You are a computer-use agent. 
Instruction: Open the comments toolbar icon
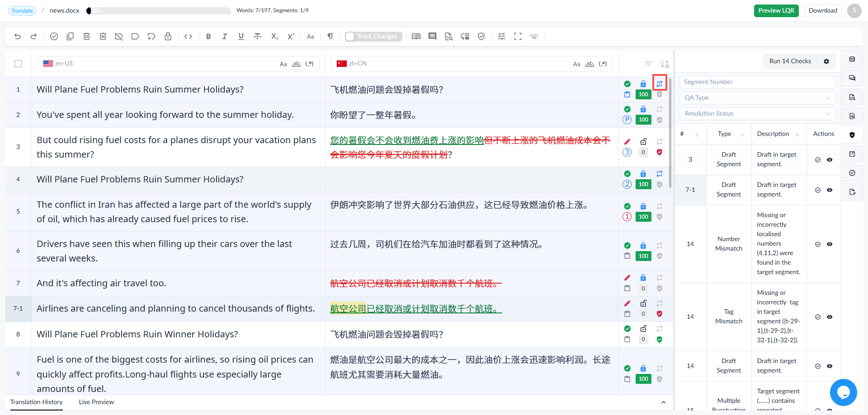[x=432, y=36]
